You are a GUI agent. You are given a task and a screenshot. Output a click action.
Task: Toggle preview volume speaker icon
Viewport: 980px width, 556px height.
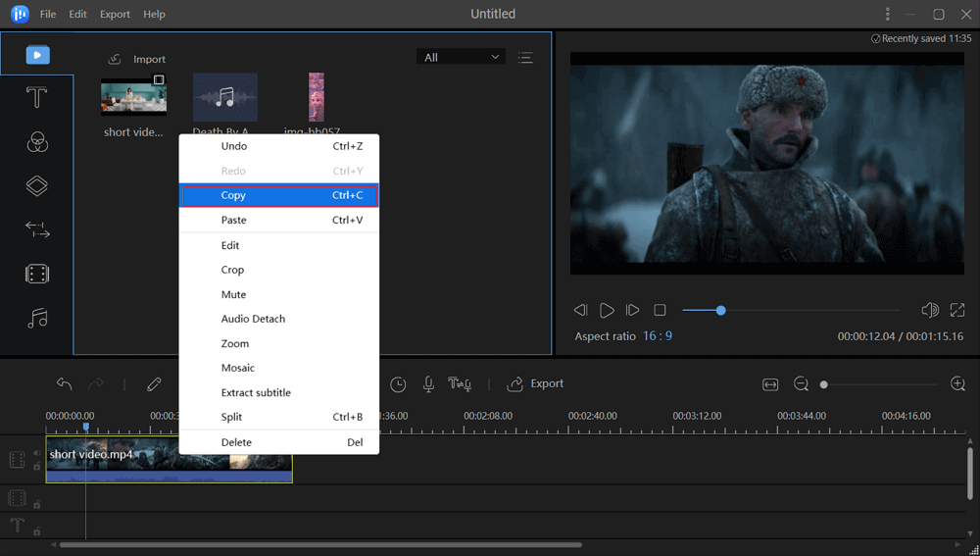coord(930,310)
